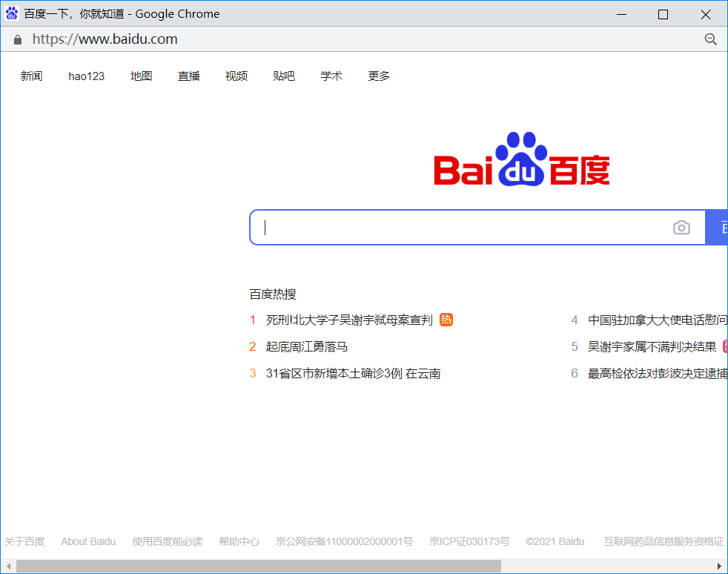Open the hao123 navigation link
Image resolution: width=728 pixels, height=574 pixels.
coord(86,76)
